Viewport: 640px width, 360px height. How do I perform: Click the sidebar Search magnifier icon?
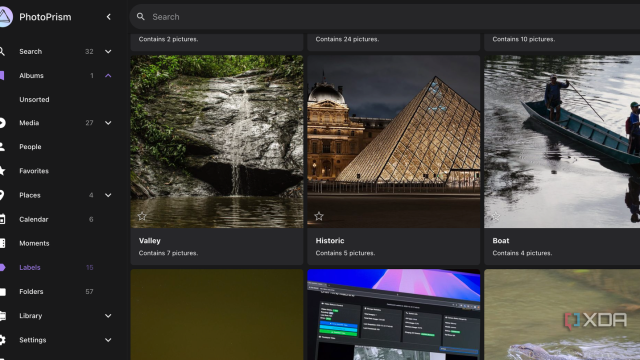tap(2, 51)
